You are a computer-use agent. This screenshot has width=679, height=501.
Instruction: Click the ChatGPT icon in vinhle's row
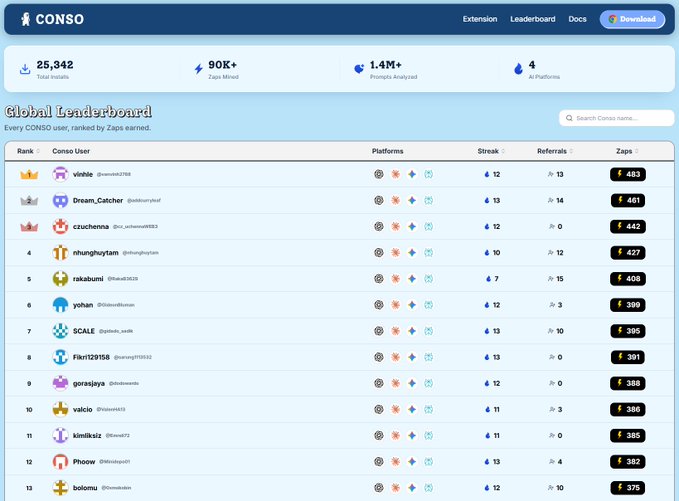(x=379, y=174)
